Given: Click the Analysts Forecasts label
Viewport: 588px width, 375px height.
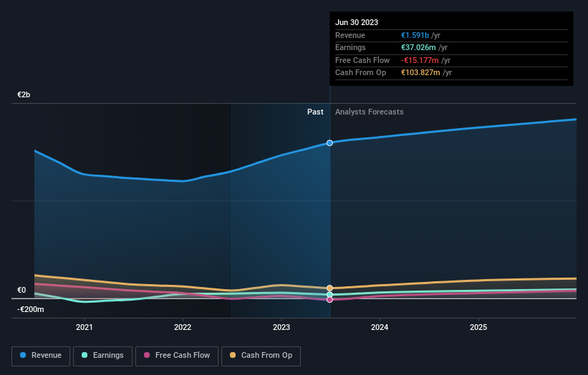Looking at the screenshot, I should [370, 112].
